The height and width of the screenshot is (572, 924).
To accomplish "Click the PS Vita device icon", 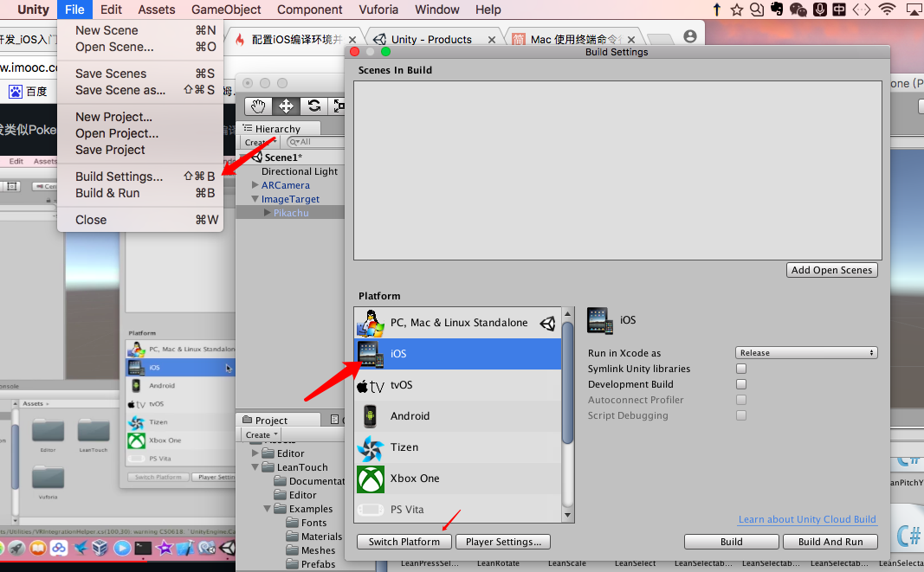I will (x=370, y=510).
